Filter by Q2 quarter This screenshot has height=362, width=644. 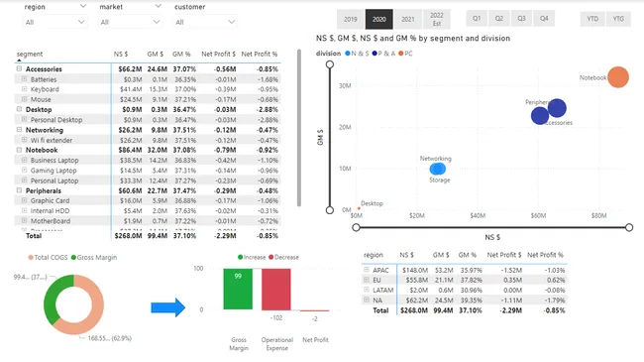coord(499,19)
